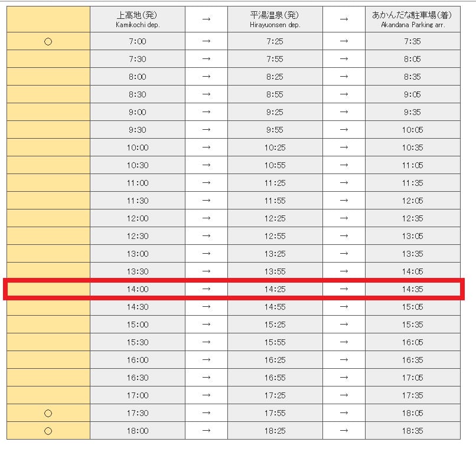Click the highlighted 14:00 Kamikochi departure
The width and height of the screenshot is (476, 452).
click(x=138, y=289)
